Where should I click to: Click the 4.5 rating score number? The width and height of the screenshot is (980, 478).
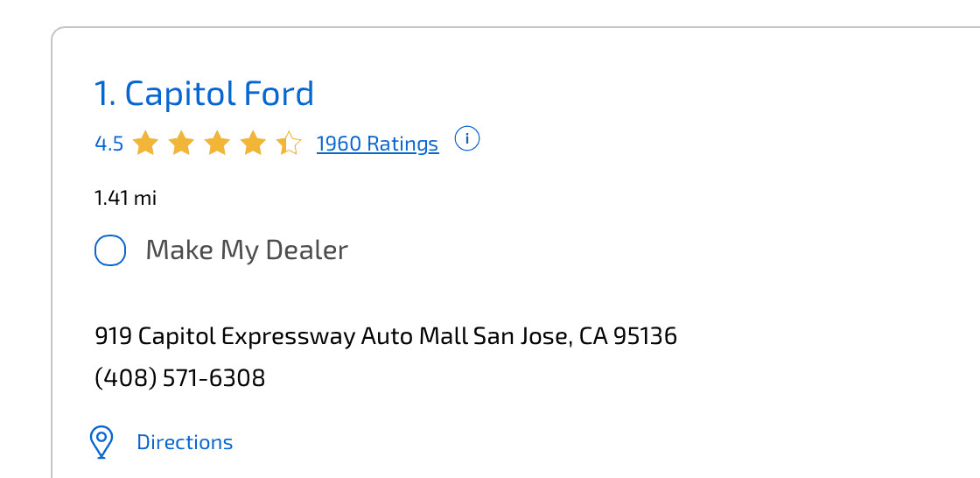pyautogui.click(x=108, y=144)
